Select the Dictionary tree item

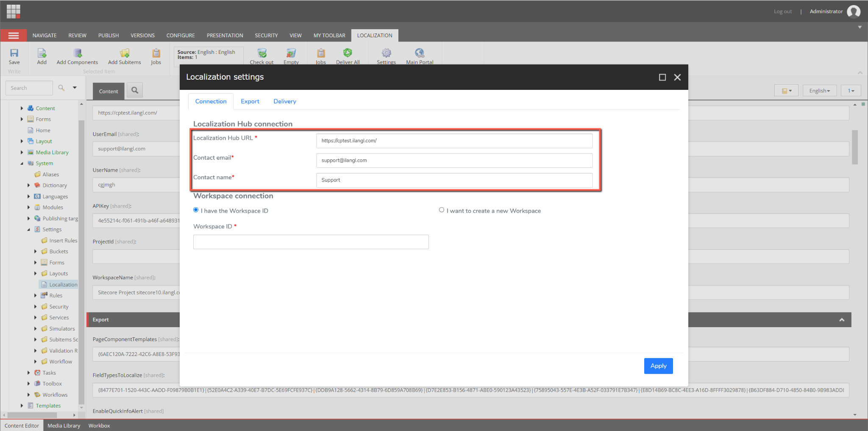point(55,186)
